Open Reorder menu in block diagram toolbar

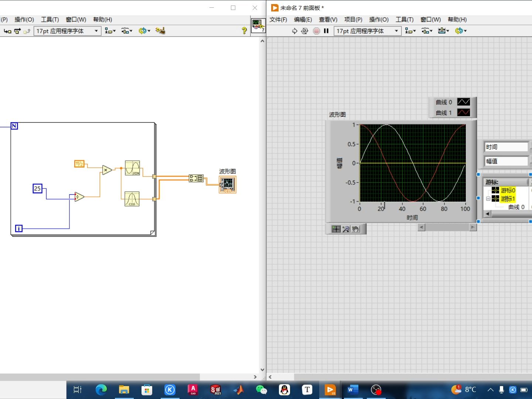[x=144, y=31]
